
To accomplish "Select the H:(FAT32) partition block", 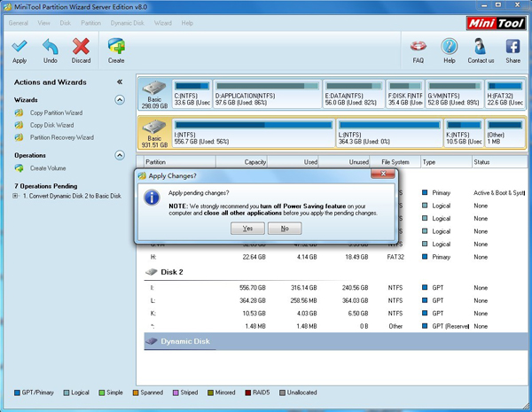I will tap(505, 94).
